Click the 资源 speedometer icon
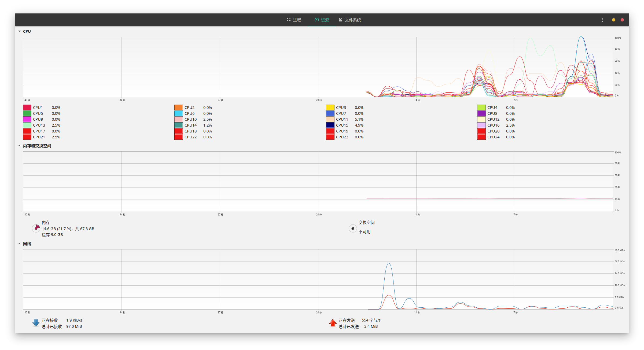Image resolution: width=644 pixels, height=350 pixels. 317,20
